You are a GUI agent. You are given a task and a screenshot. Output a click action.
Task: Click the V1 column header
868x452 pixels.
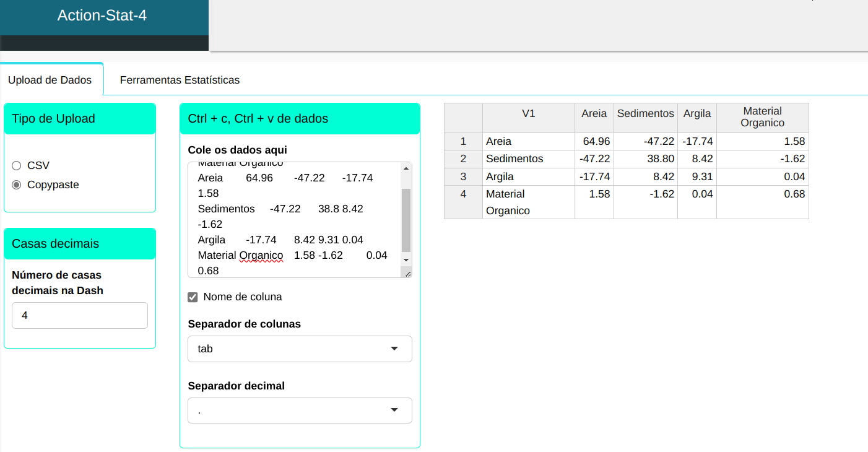pyautogui.click(x=528, y=114)
